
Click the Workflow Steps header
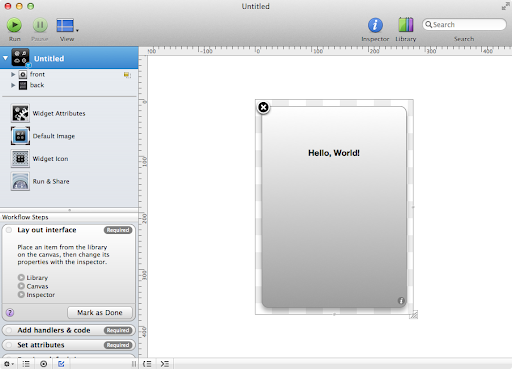click(25, 217)
